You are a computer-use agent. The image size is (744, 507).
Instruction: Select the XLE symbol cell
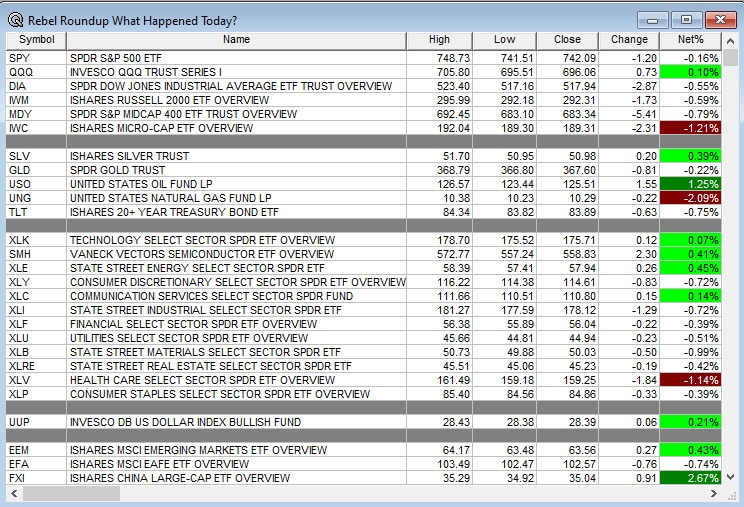36,268
